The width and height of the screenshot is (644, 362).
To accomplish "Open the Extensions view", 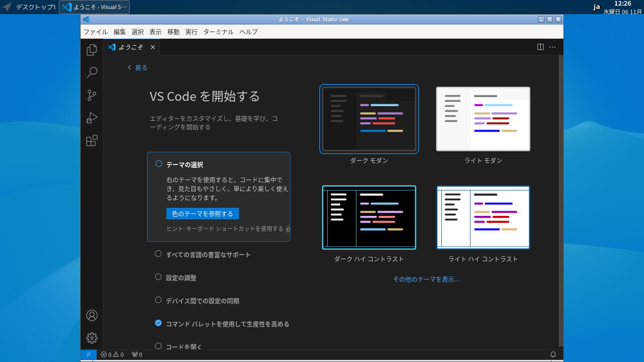I will (92, 140).
